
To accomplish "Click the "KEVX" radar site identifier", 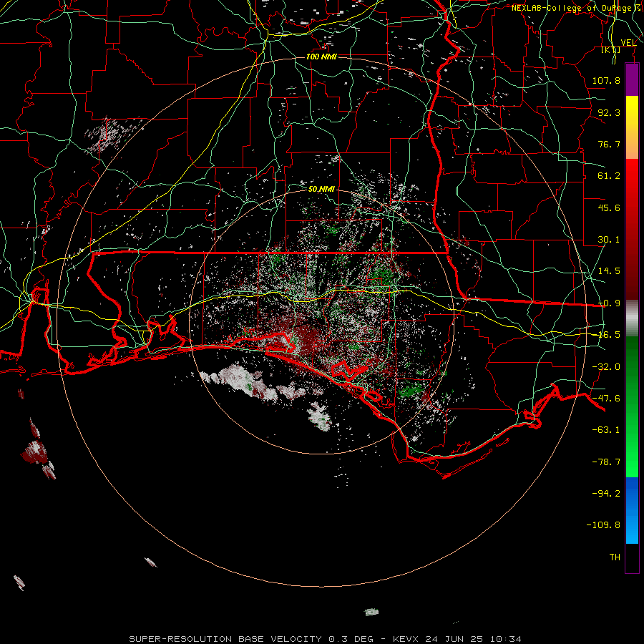I will (x=406, y=639).
